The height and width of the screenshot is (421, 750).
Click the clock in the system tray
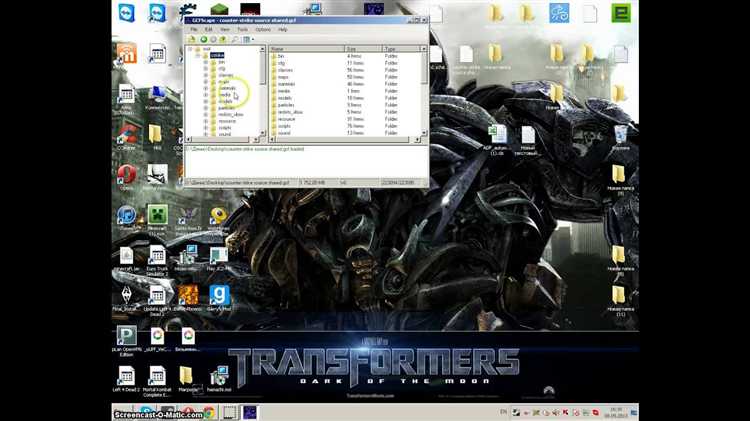pos(616,412)
